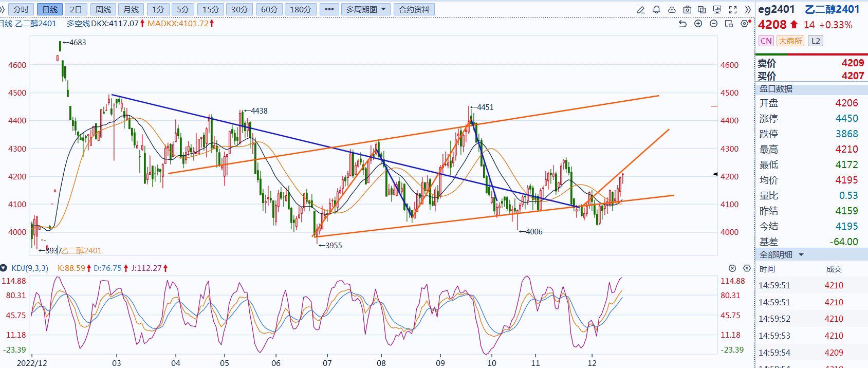Click the 多空线 indicator label

pos(78,23)
